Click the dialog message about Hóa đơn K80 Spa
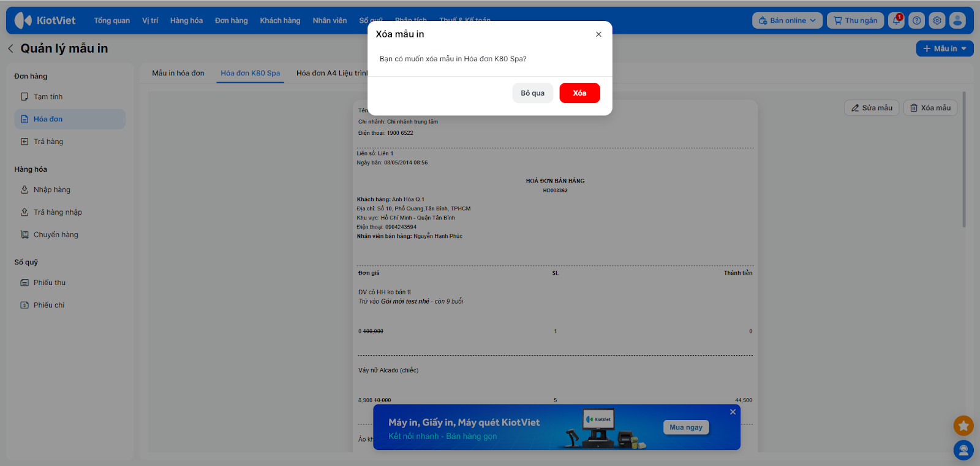This screenshot has height=466, width=980. (x=453, y=59)
